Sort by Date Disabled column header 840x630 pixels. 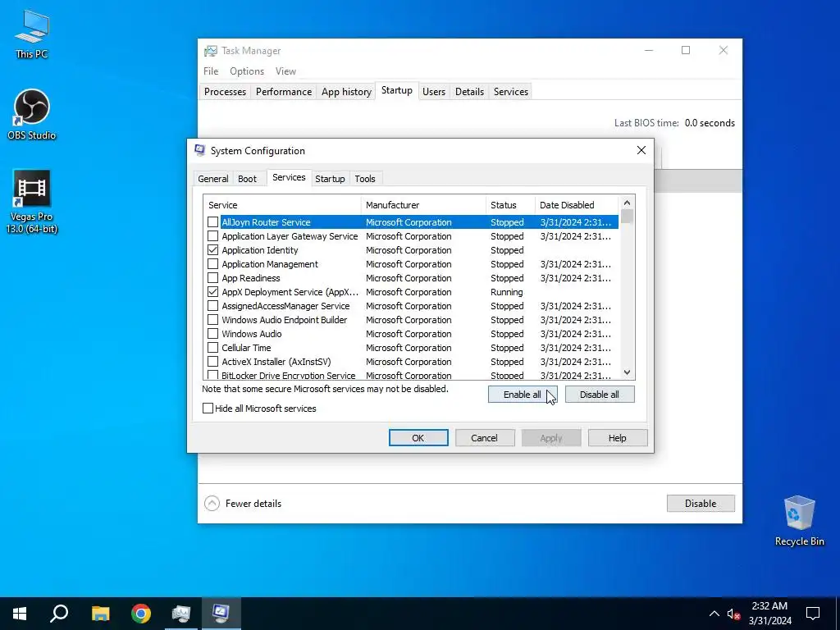click(x=577, y=204)
